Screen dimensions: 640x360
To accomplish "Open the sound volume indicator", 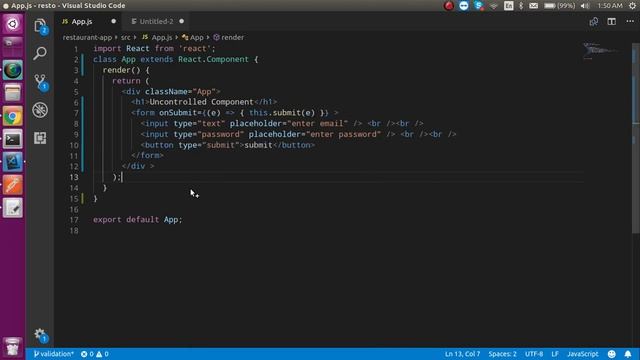I will pos(585,6).
